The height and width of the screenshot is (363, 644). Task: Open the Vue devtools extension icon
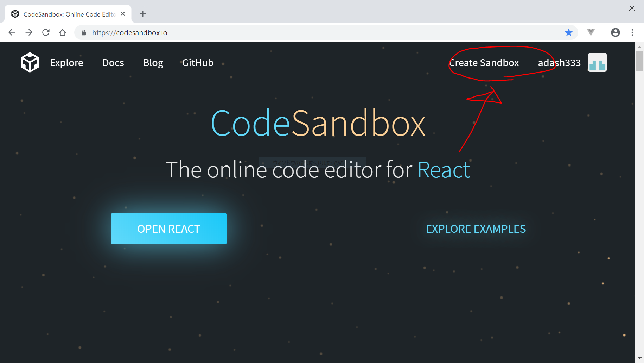click(x=591, y=32)
